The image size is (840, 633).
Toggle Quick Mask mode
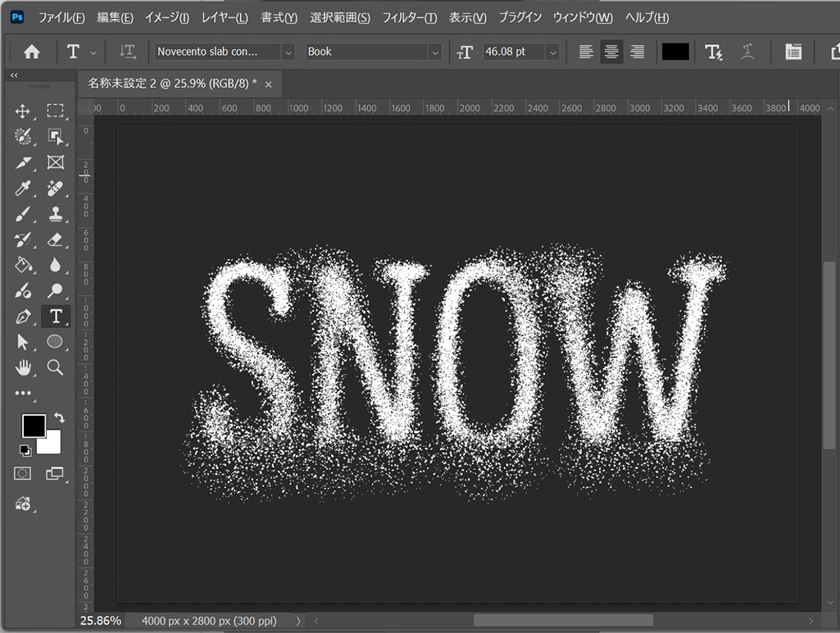(23, 473)
